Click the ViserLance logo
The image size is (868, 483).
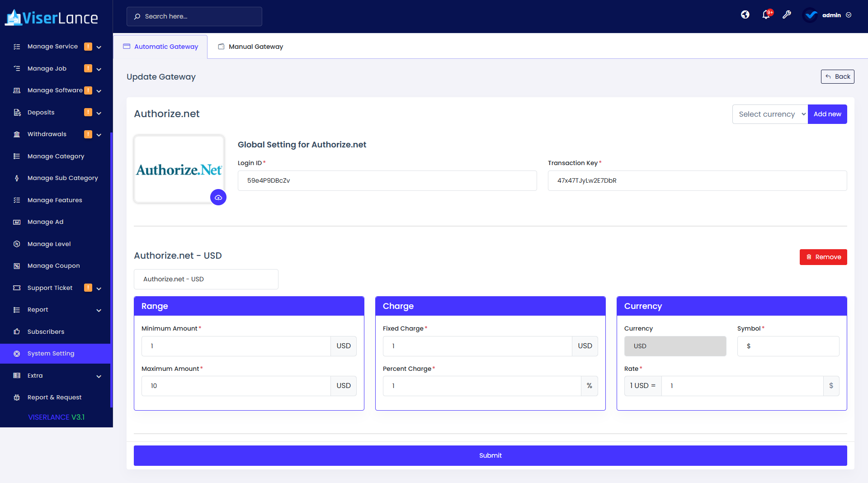(52, 17)
